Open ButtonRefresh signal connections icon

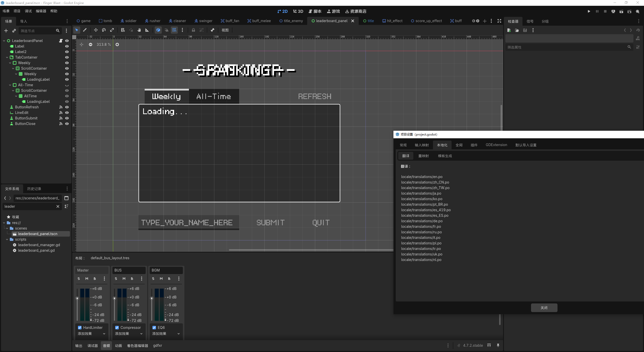click(x=61, y=107)
